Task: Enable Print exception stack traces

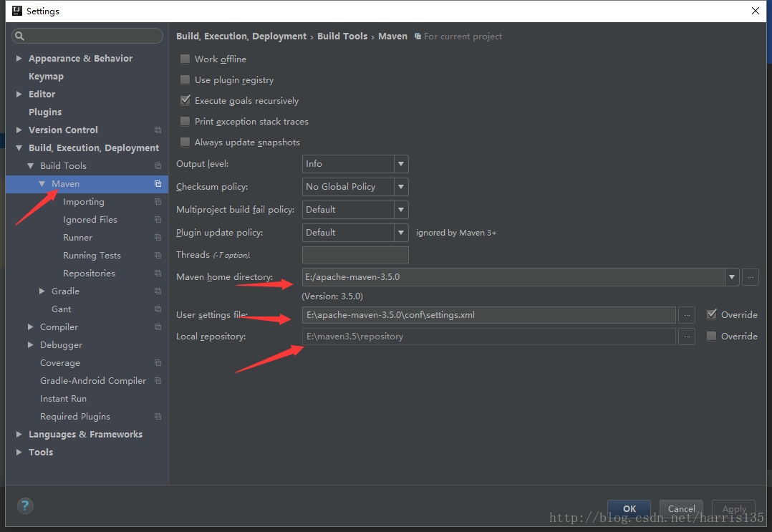Action: (x=185, y=121)
